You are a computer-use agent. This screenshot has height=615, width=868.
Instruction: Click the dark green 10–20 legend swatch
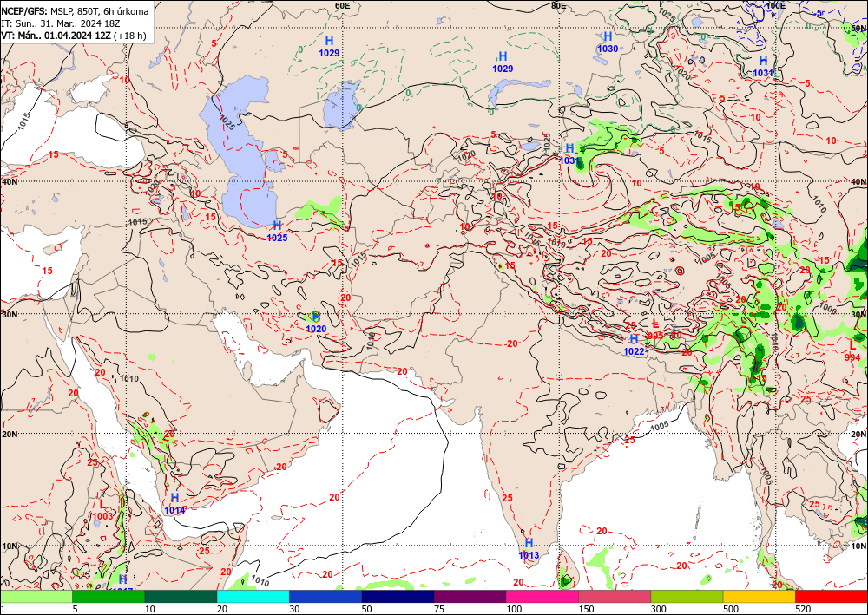pyautogui.click(x=181, y=596)
